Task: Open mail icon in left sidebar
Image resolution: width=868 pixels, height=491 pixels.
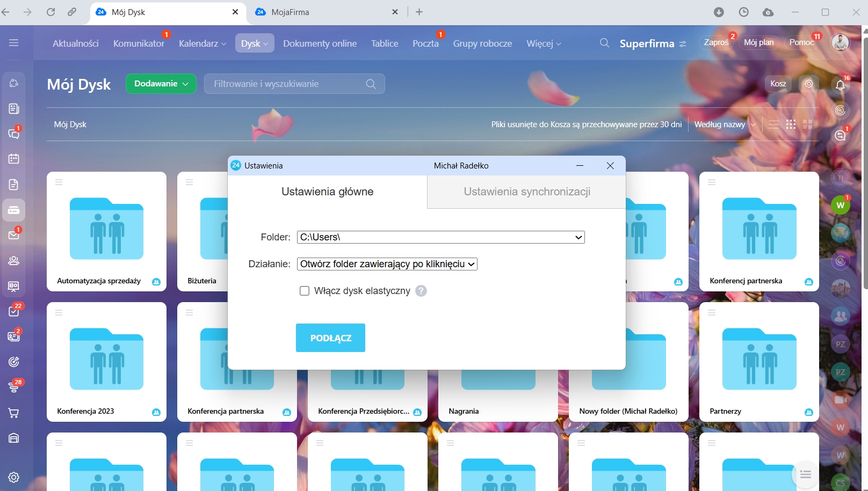Action: point(14,235)
